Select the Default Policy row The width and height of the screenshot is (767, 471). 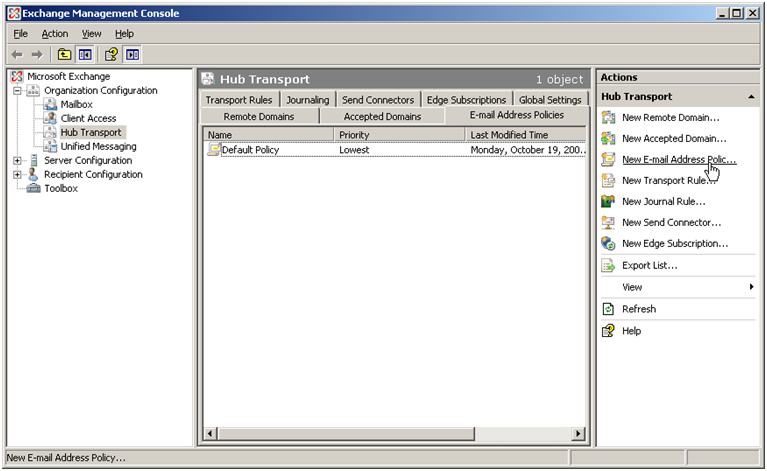click(x=250, y=150)
